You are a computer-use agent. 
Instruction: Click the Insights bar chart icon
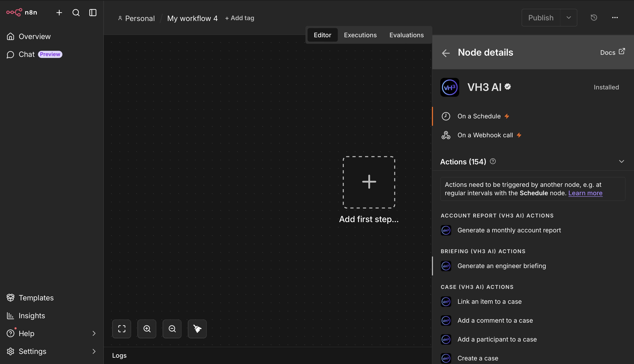[11, 316]
